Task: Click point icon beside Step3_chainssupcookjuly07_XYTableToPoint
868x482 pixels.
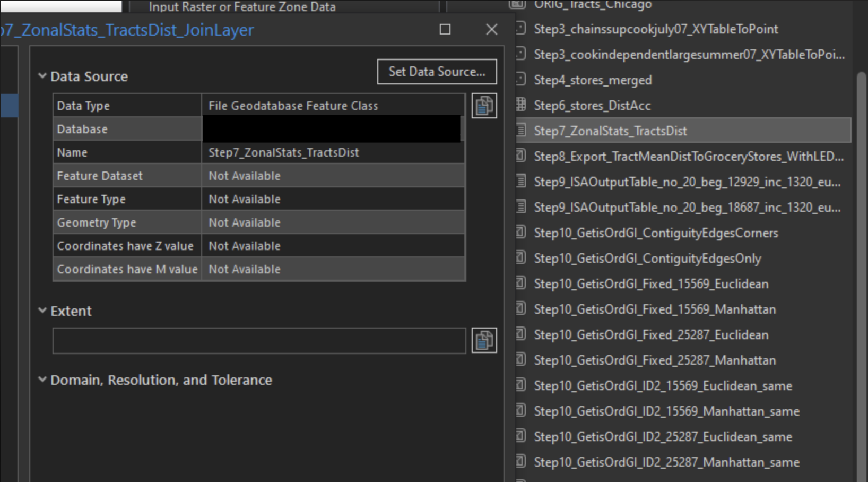Action: pos(520,29)
